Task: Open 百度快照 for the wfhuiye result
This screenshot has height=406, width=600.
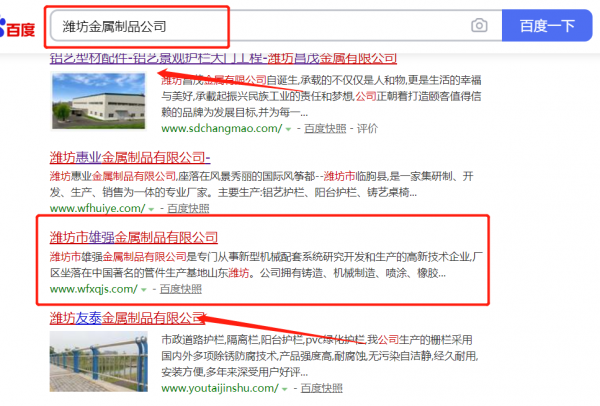Action: (188, 209)
